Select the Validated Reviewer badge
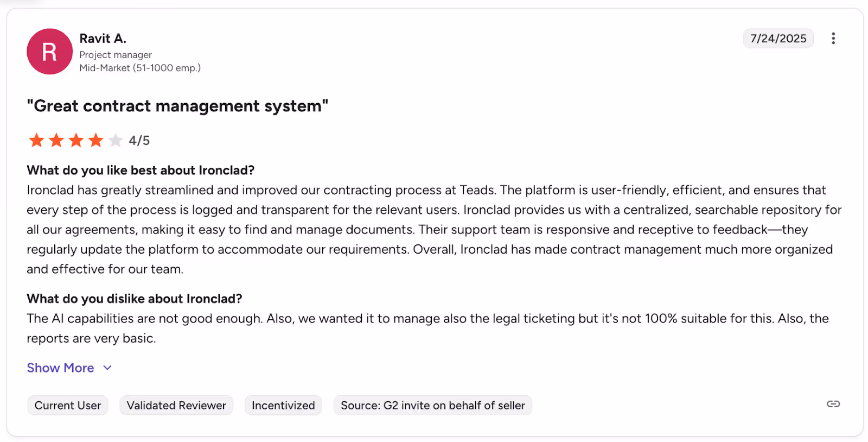Viewport: 868px width, 442px height. tap(176, 405)
